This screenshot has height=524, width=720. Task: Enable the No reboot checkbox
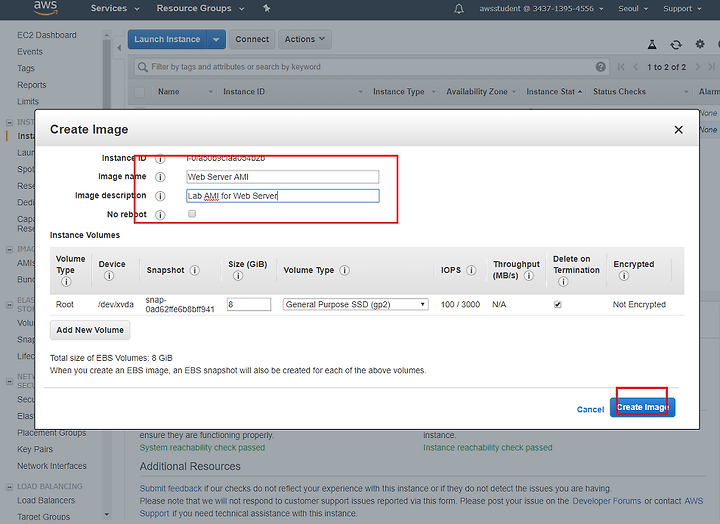coord(192,214)
